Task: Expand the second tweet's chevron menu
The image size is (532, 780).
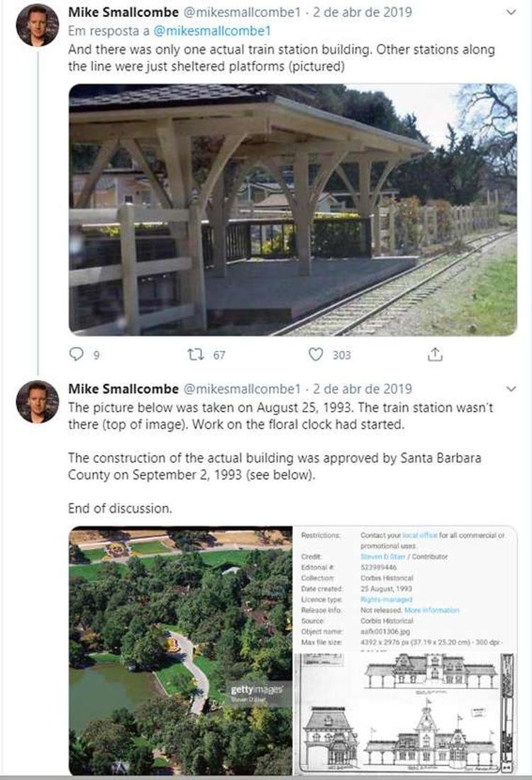Action: click(x=511, y=389)
